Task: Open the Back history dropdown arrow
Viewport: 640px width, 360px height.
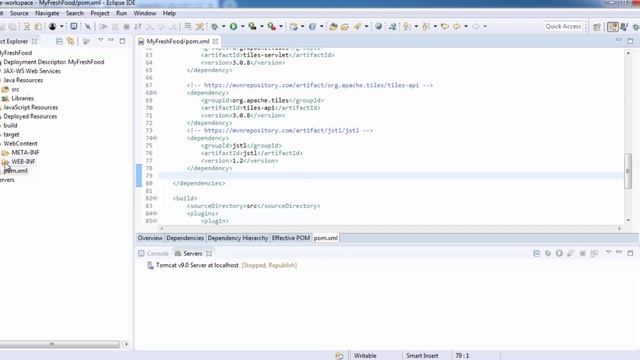Action: pyautogui.click(x=466, y=27)
